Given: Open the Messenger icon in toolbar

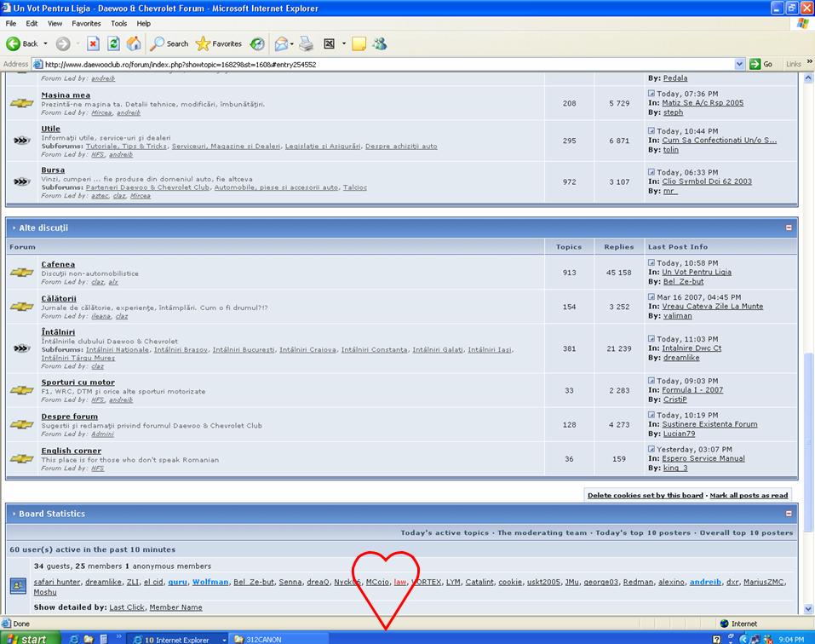Looking at the screenshot, I should [380, 43].
